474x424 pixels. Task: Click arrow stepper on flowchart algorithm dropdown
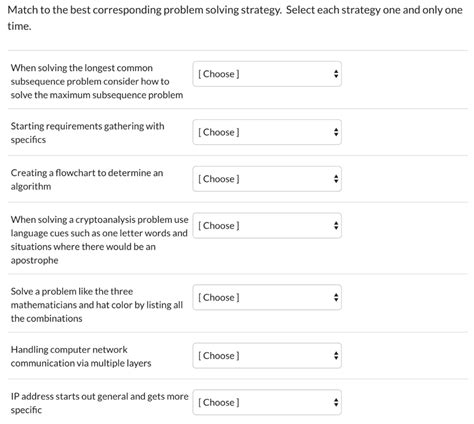(336, 179)
